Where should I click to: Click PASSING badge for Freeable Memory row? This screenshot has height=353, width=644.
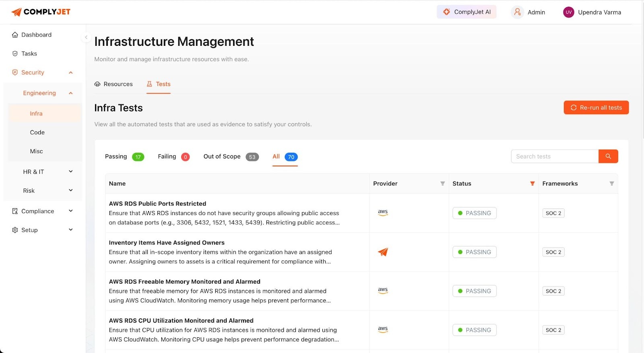tap(475, 291)
